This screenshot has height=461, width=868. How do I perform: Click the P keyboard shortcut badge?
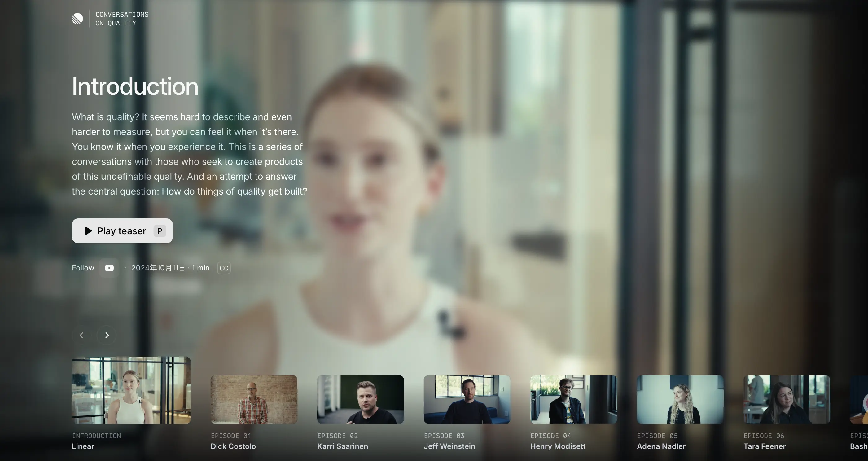click(x=160, y=231)
